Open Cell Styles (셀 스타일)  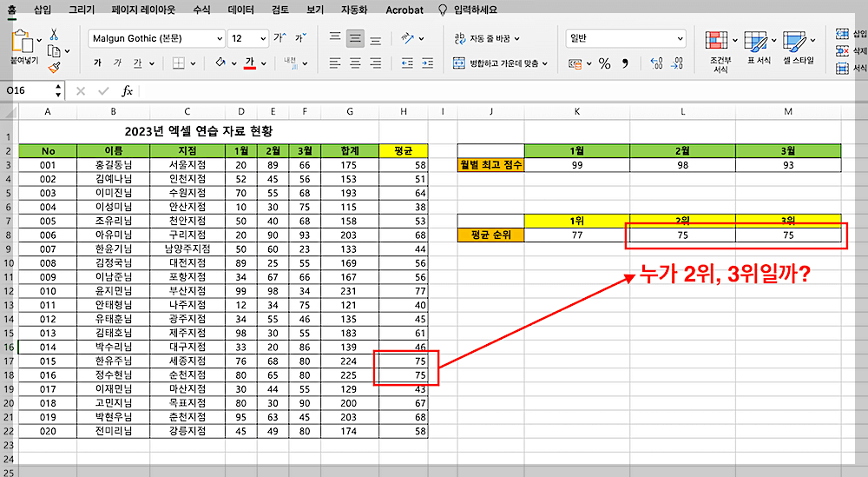point(799,48)
